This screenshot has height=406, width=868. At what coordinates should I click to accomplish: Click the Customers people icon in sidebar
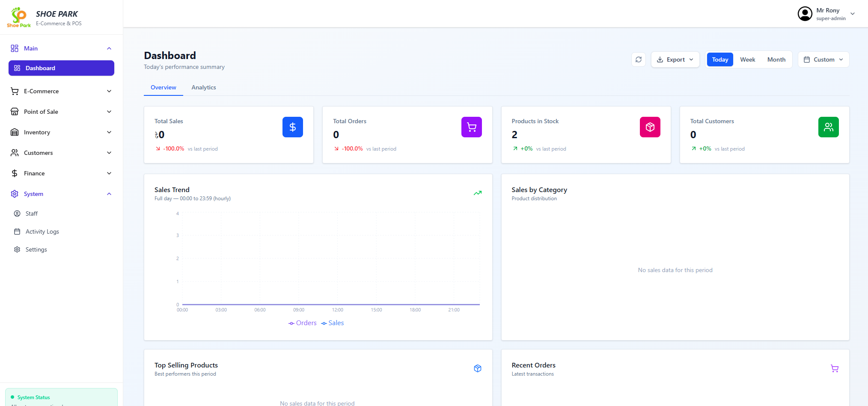15,153
